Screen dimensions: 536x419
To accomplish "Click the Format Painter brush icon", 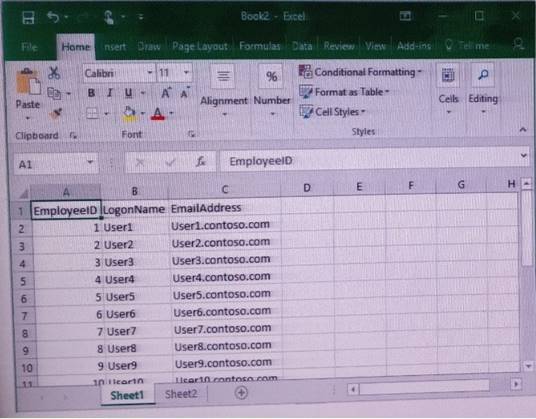I will point(55,113).
